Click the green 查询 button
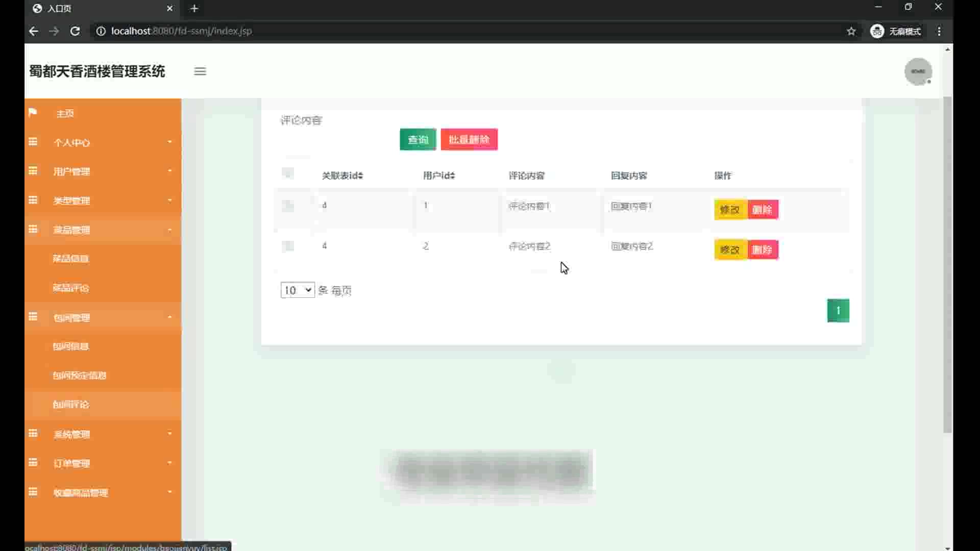Viewport: 980px width, 551px height. click(x=418, y=139)
